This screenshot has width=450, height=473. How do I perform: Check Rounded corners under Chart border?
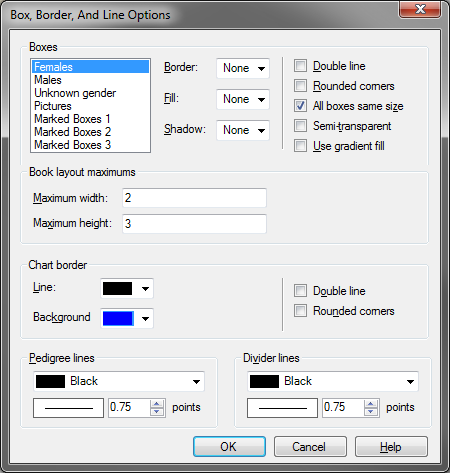(300, 311)
